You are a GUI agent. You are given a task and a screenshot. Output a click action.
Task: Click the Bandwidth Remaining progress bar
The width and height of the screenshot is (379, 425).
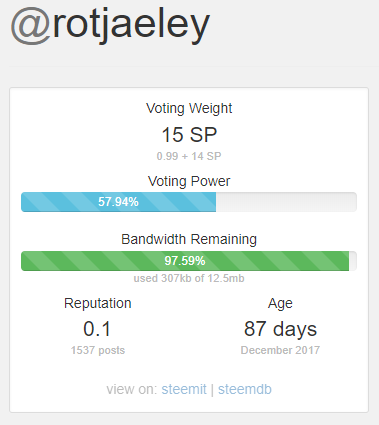(189, 261)
